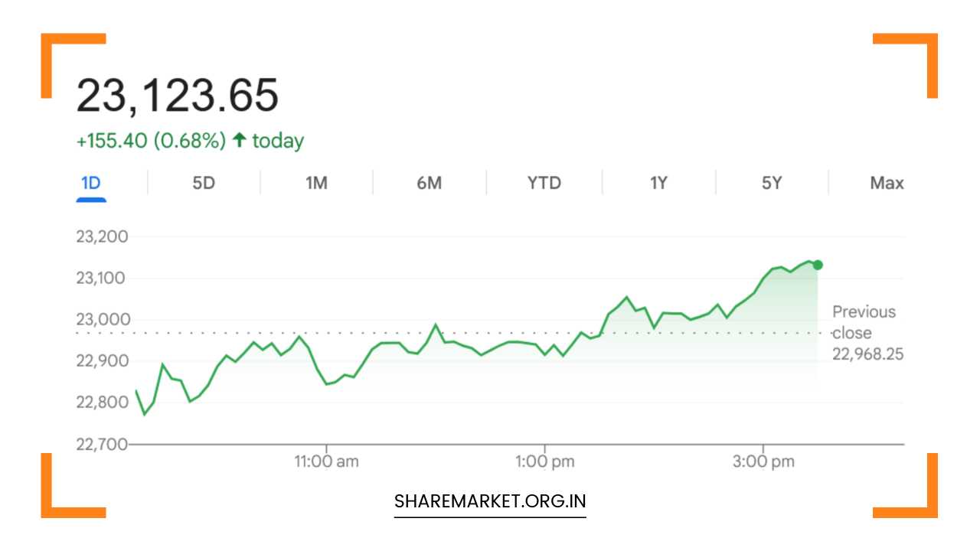The width and height of the screenshot is (980, 551).
Task: View the 6M performance chart
Action: click(430, 183)
